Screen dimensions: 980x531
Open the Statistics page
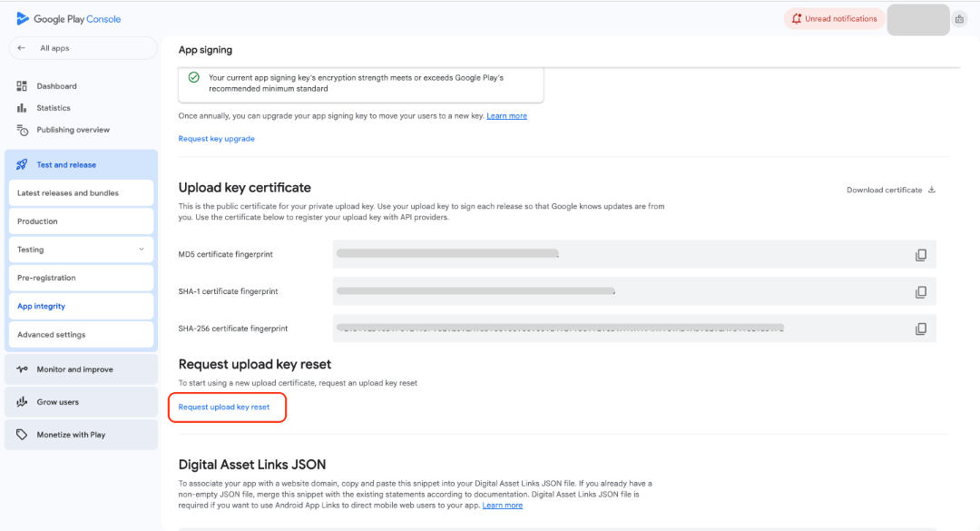(53, 108)
